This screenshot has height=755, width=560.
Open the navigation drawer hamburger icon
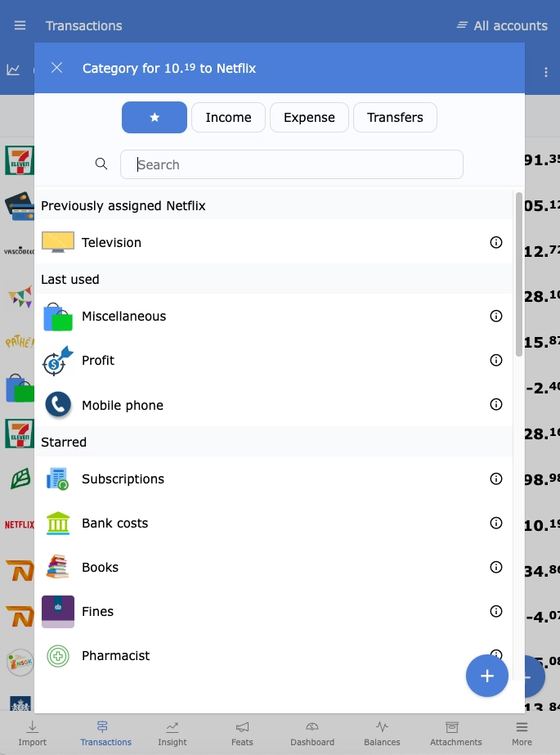20,25
